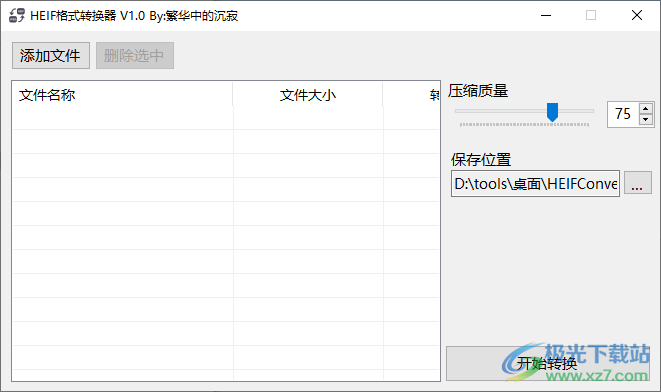This screenshot has height=392, width=661.
Task: Click the save path text field
Action: click(535, 183)
